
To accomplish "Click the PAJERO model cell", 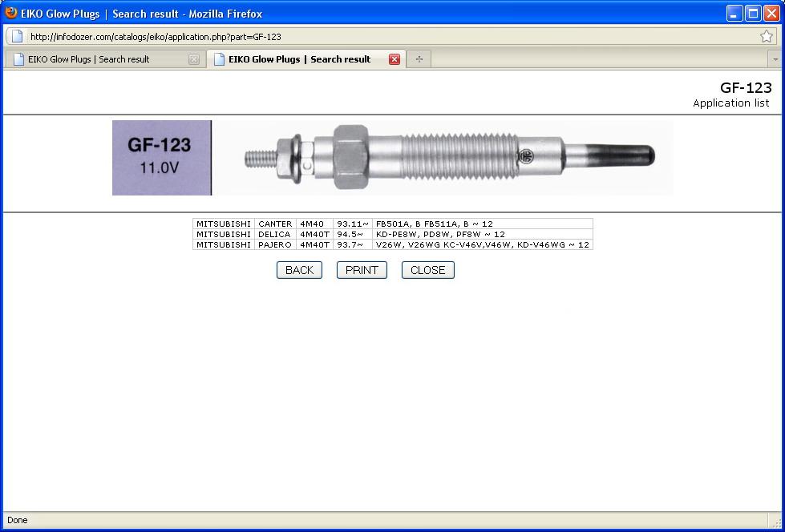I will click(275, 244).
